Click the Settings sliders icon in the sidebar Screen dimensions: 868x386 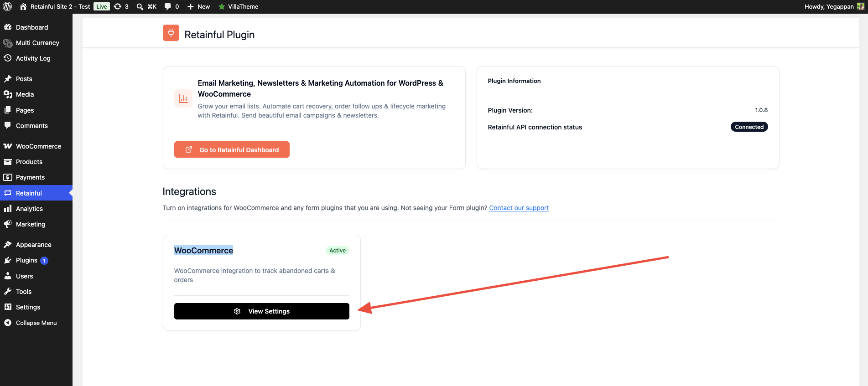(x=8, y=307)
